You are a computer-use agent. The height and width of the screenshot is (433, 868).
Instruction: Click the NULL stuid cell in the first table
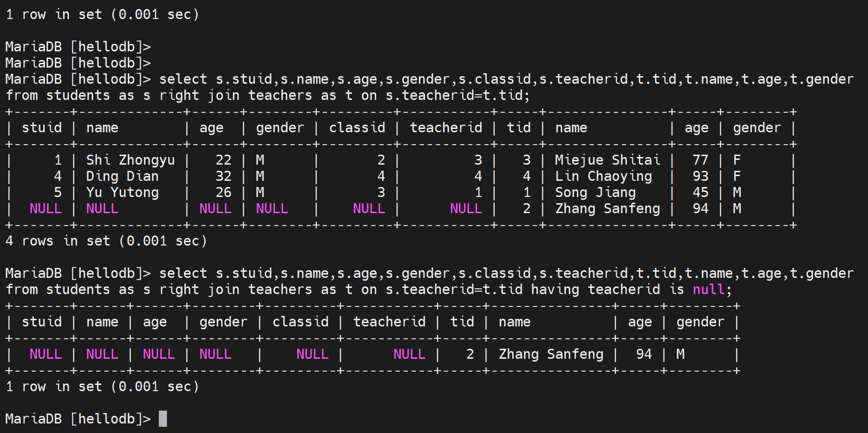[46, 208]
